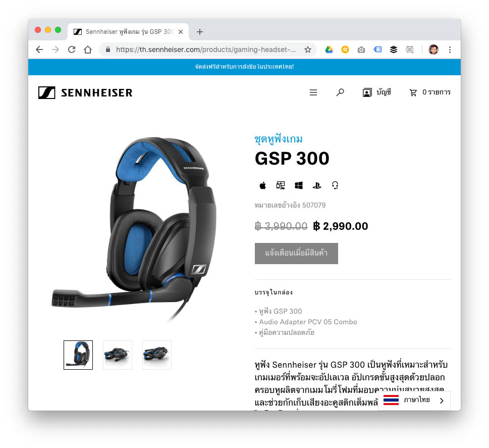
Task: Click the PlayStation compatibility icon
Action: coord(317,186)
